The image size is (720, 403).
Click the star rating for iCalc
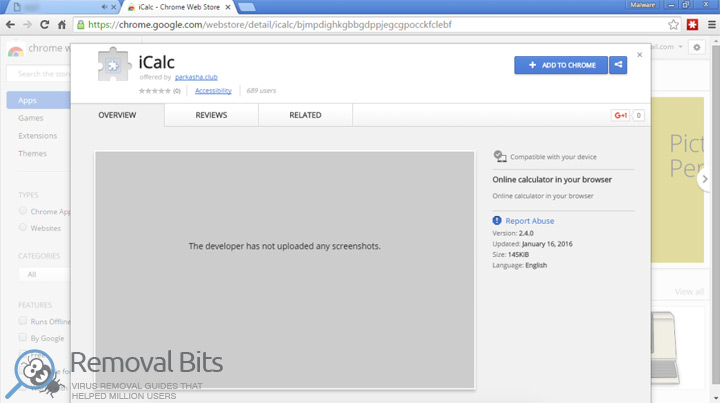pos(155,91)
